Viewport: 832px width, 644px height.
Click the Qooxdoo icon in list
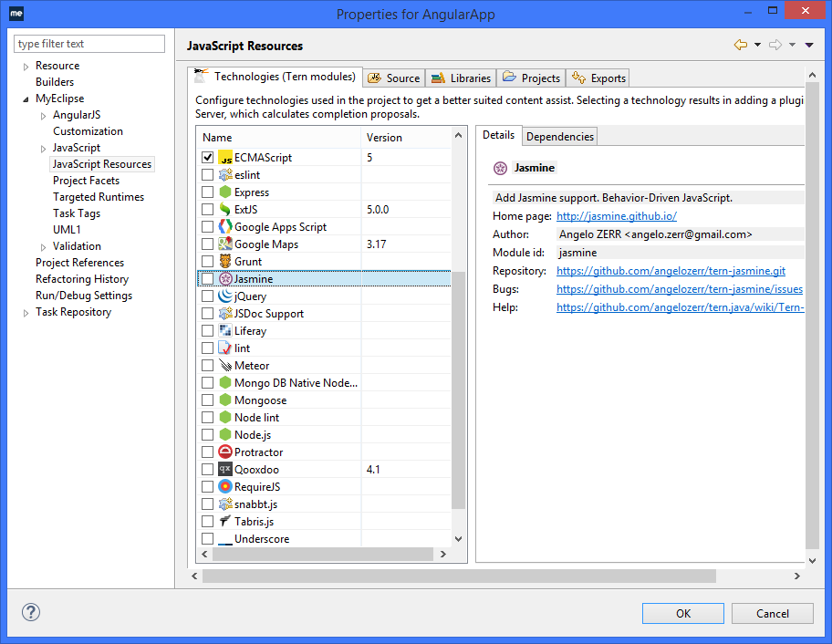[225, 470]
